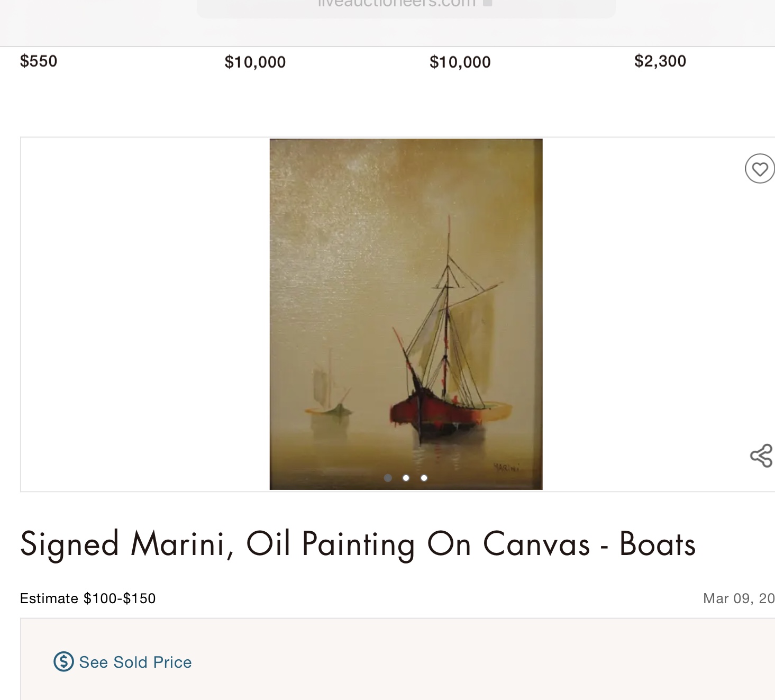The height and width of the screenshot is (700, 775).
Task: Click the share icon beside the painting
Action: tap(761, 456)
